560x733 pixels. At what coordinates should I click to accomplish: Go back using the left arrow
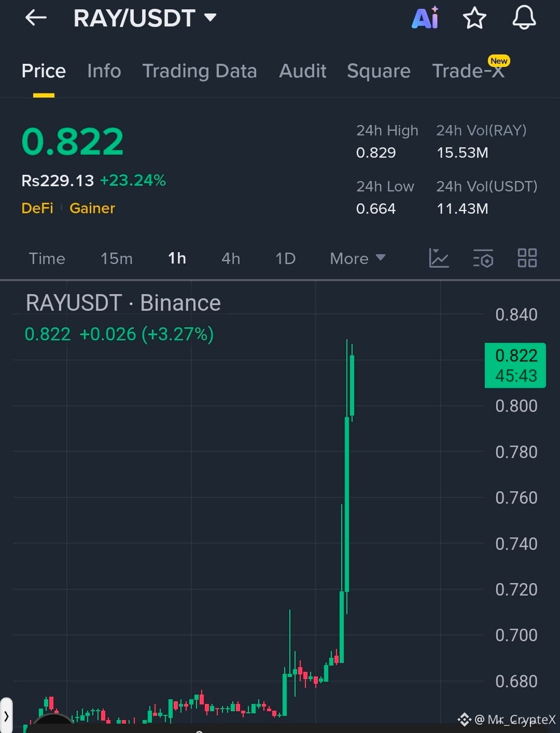tap(36, 18)
